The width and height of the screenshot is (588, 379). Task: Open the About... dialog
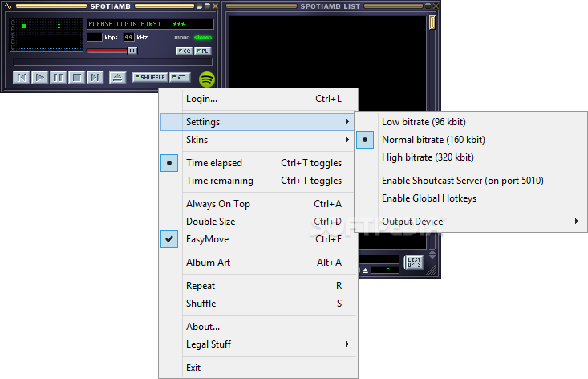click(x=258, y=327)
